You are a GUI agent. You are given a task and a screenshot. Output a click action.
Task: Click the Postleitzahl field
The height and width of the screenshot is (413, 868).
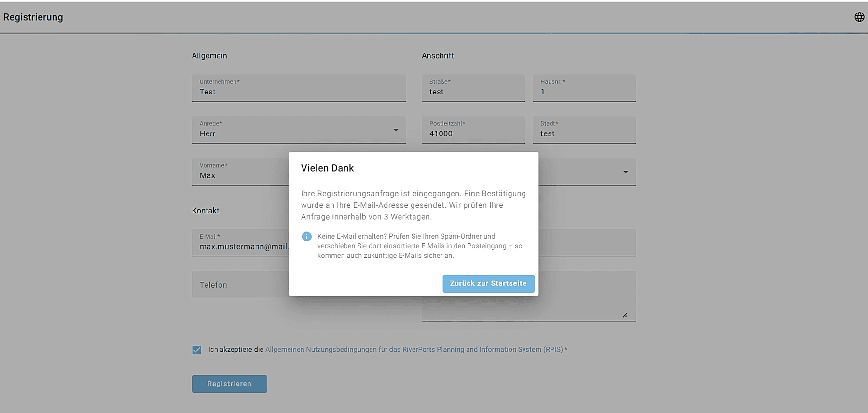pyautogui.click(x=473, y=130)
